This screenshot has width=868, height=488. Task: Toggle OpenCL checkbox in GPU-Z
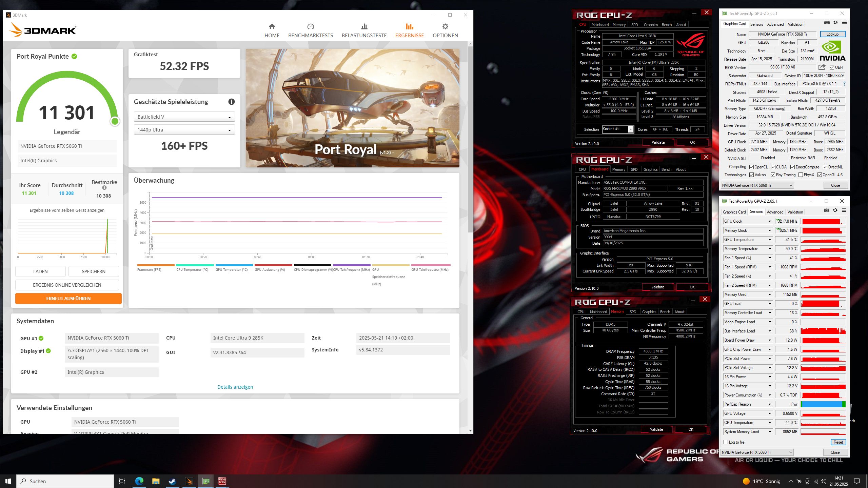pyautogui.click(x=752, y=167)
